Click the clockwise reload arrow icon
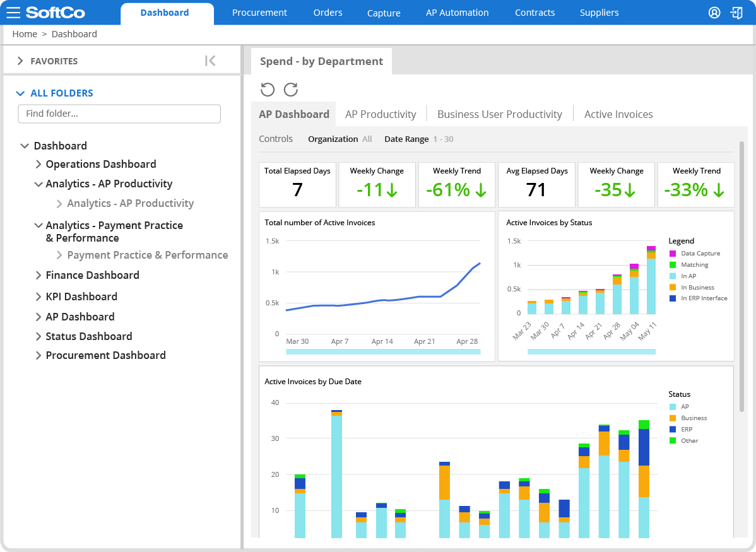The width and height of the screenshot is (756, 552). pos(290,90)
